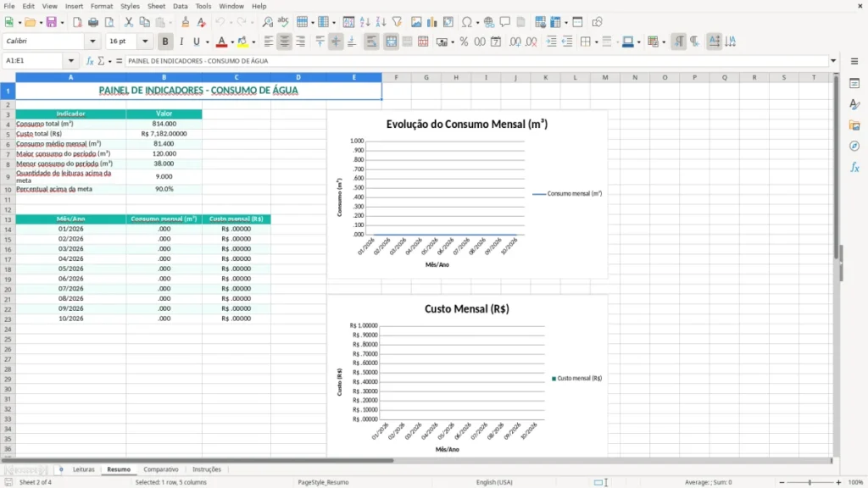The image size is (868, 488).
Task: Click the status bar zoom slider
Action: click(x=810, y=482)
